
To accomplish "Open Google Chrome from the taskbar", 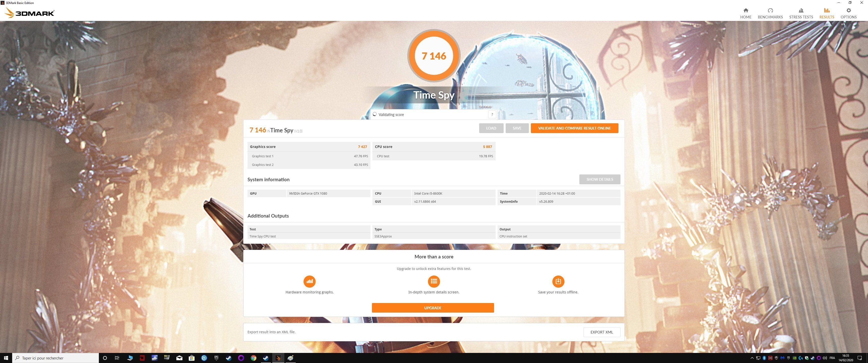I will pos(253,358).
